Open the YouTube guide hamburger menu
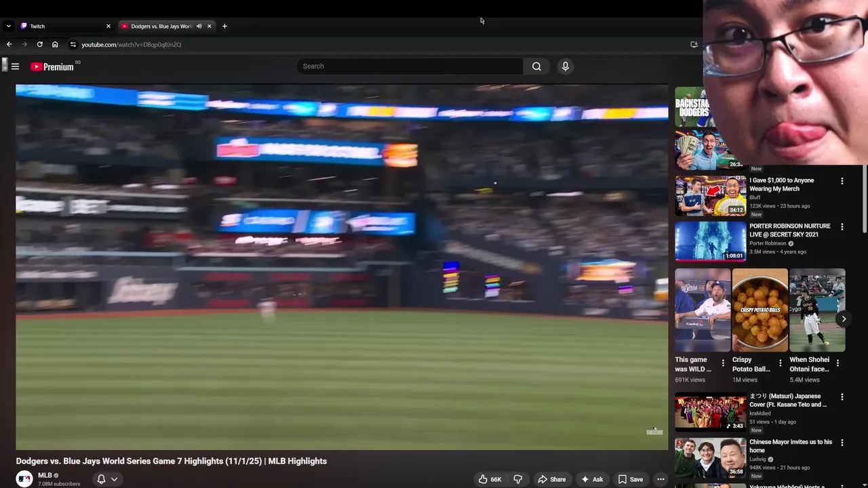The image size is (868, 488). [x=15, y=66]
